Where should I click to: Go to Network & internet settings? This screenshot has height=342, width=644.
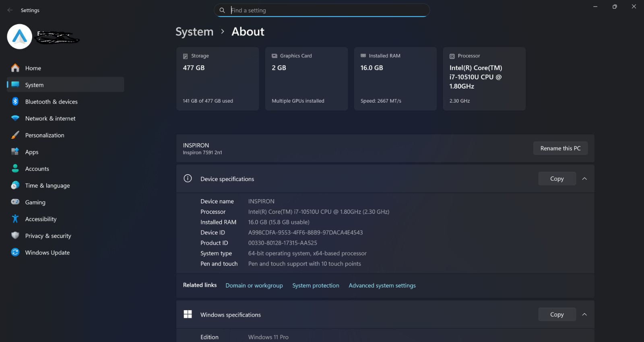click(65, 118)
